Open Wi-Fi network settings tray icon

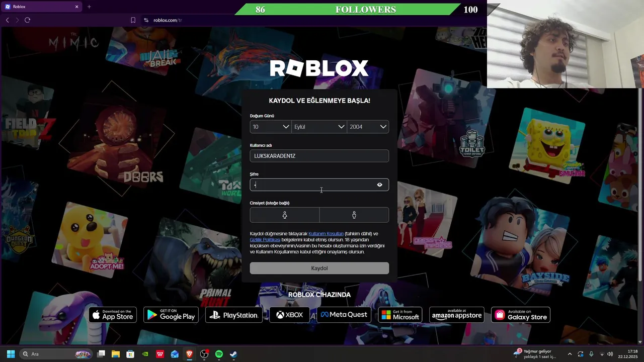point(602,354)
